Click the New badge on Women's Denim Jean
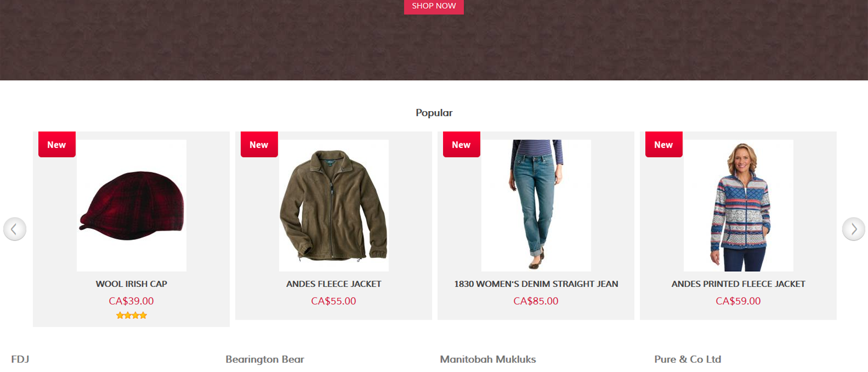This screenshot has height=372, width=868. tap(462, 144)
